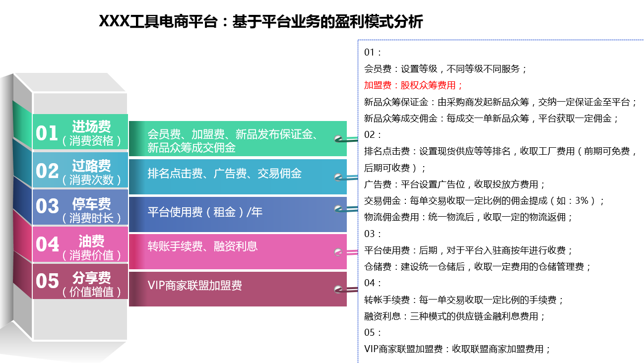Select the subtitle "（消费时长）"
The height and width of the screenshot is (363, 644).
92,217
